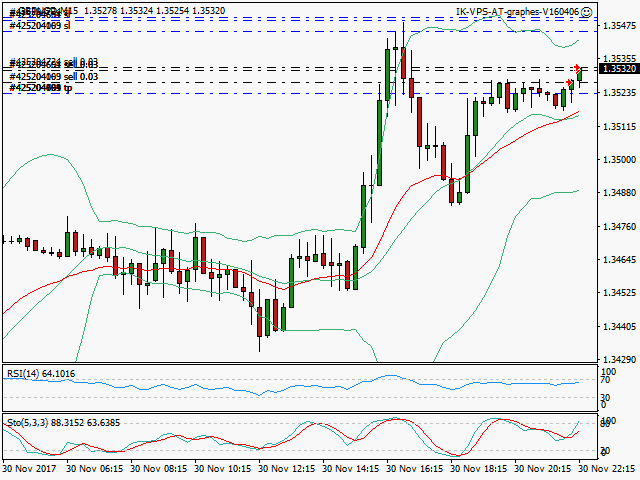Click the red sell arrow at latest candle

(577, 67)
